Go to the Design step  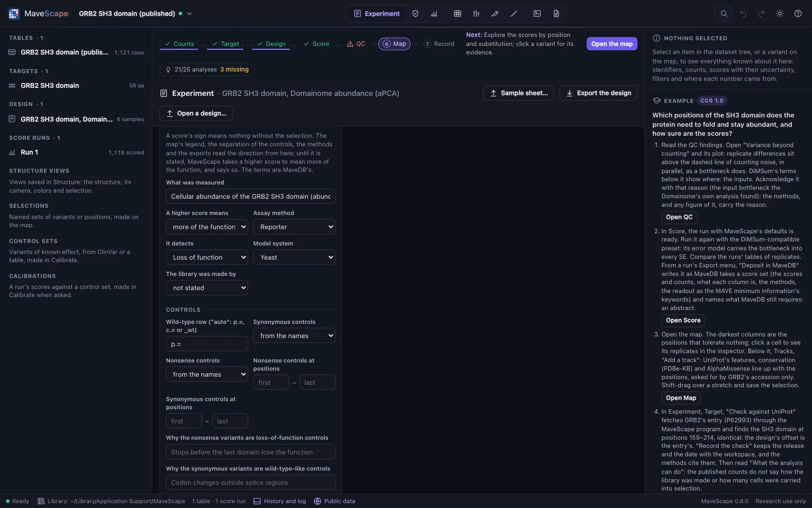click(271, 44)
